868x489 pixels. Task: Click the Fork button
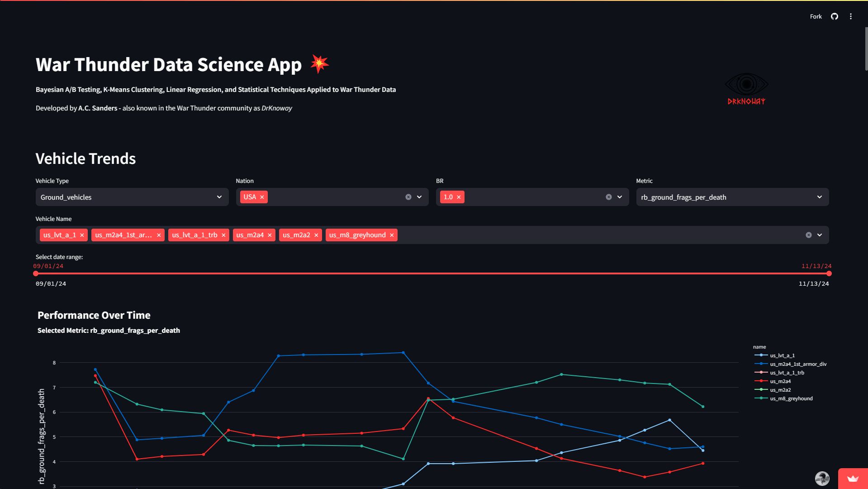[x=816, y=16]
